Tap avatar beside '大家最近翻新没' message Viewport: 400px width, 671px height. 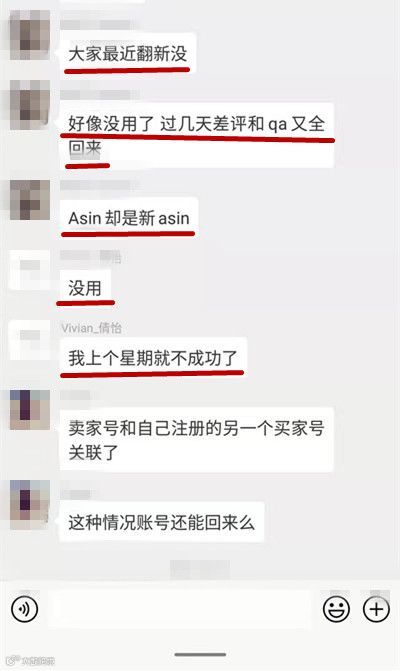(x=30, y=36)
